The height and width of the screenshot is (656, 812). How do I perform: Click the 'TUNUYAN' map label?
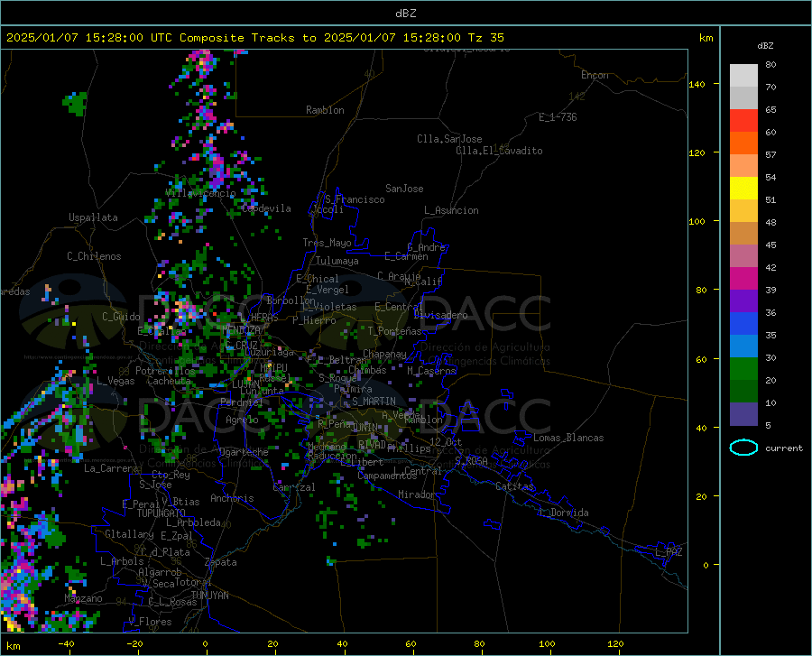pos(209,595)
